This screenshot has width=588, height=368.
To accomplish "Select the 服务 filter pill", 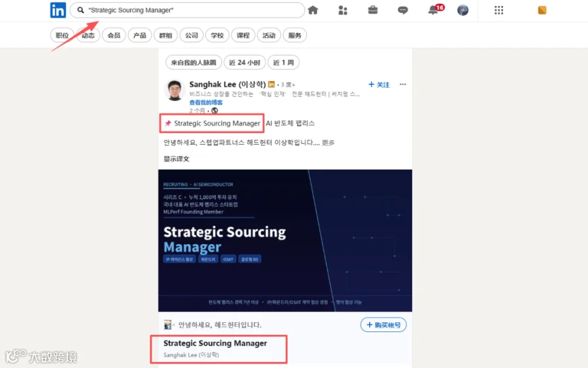I will coord(295,35).
